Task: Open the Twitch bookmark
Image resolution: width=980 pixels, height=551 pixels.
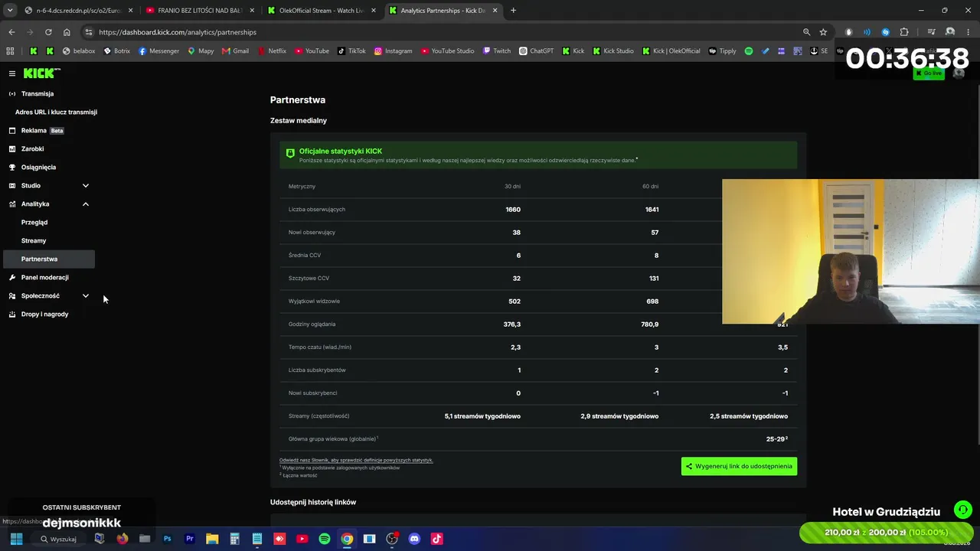Action: (497, 51)
